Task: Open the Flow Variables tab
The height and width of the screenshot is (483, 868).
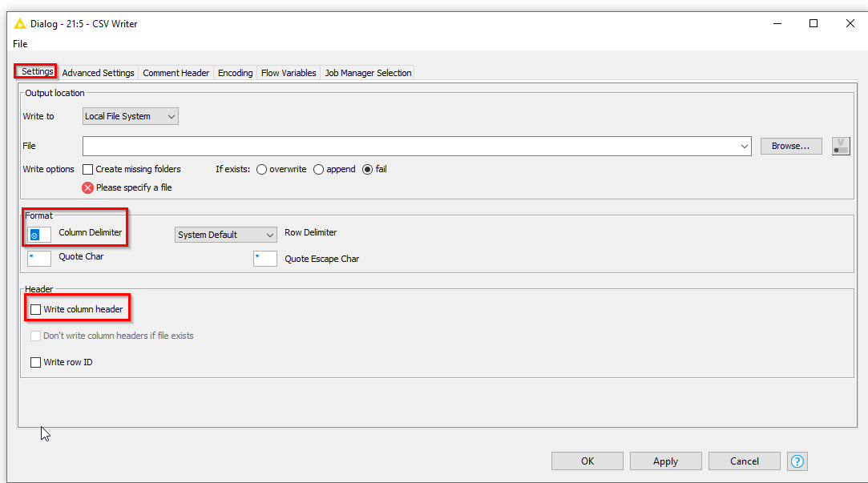Action: tap(289, 72)
